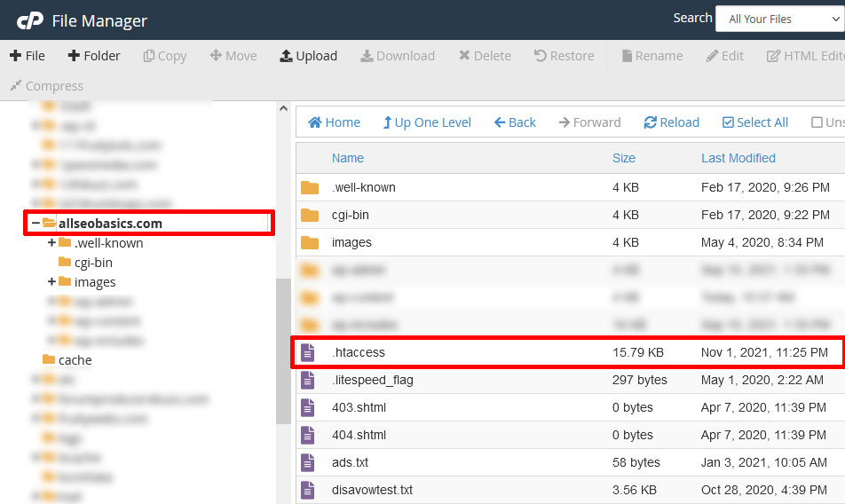Sort files by Last Modified column

pos(738,158)
